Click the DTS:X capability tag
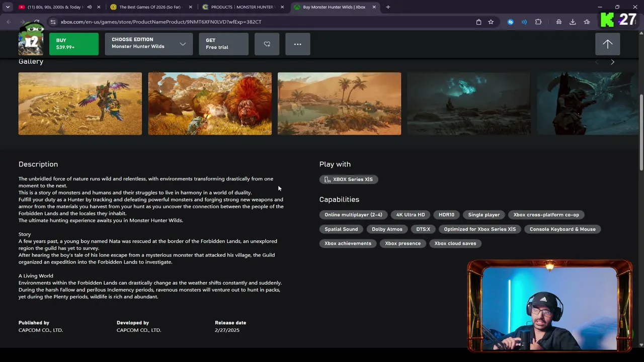Viewport: 644px width, 362px height. click(x=423, y=229)
